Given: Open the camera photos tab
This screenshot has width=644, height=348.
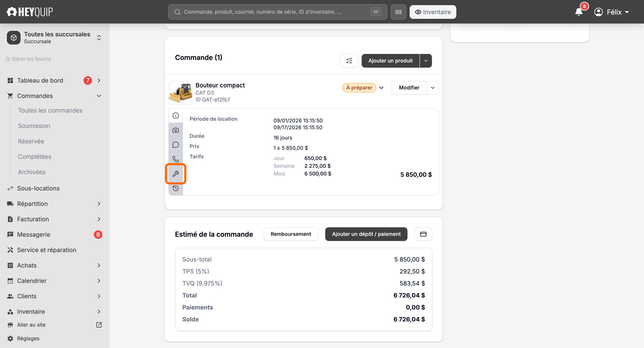Looking at the screenshot, I should pos(176,130).
